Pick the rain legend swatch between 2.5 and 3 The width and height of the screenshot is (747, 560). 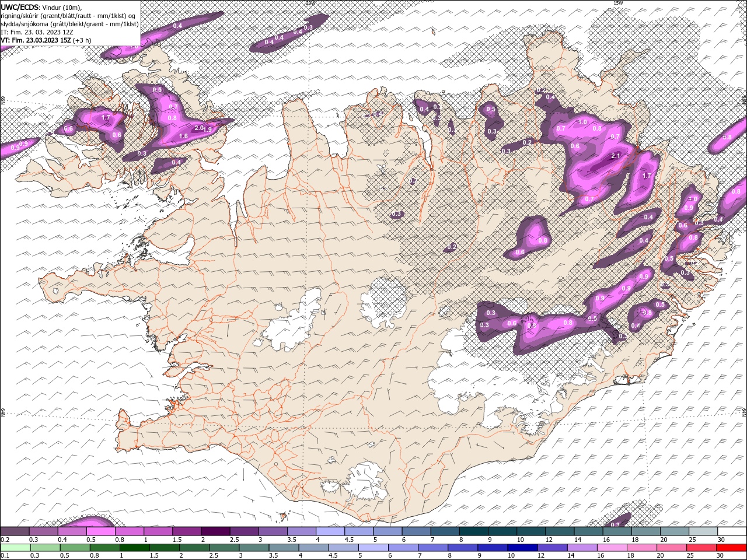coord(224,548)
